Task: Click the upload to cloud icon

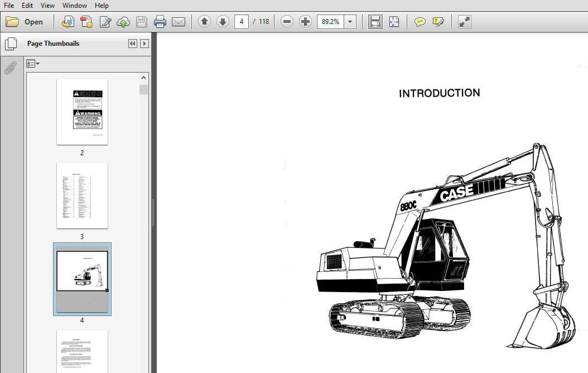Action: pos(123,22)
